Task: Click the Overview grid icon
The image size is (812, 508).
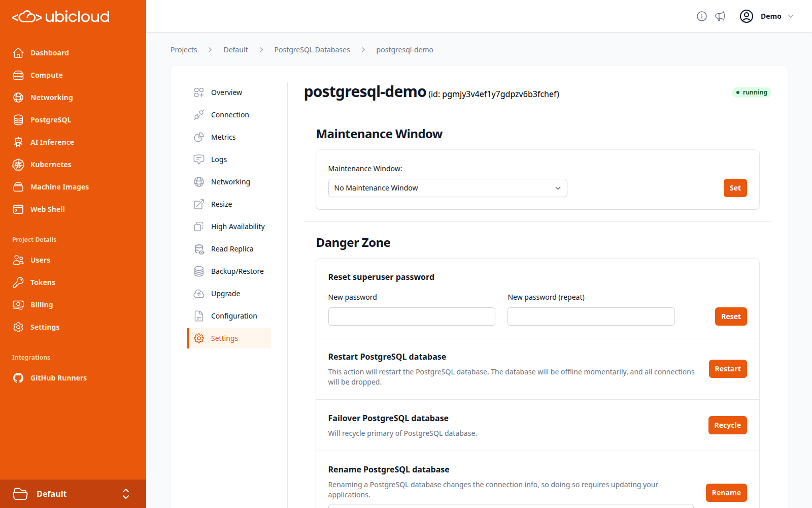Action: click(199, 92)
